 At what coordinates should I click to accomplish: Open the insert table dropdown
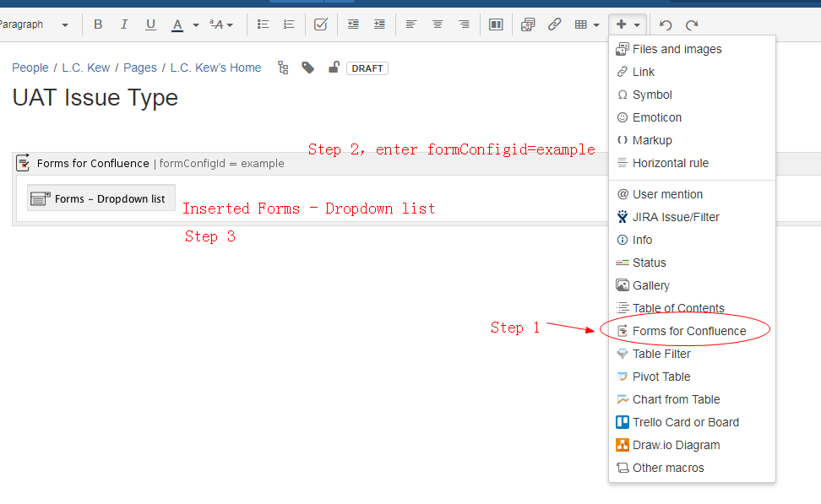tap(587, 24)
